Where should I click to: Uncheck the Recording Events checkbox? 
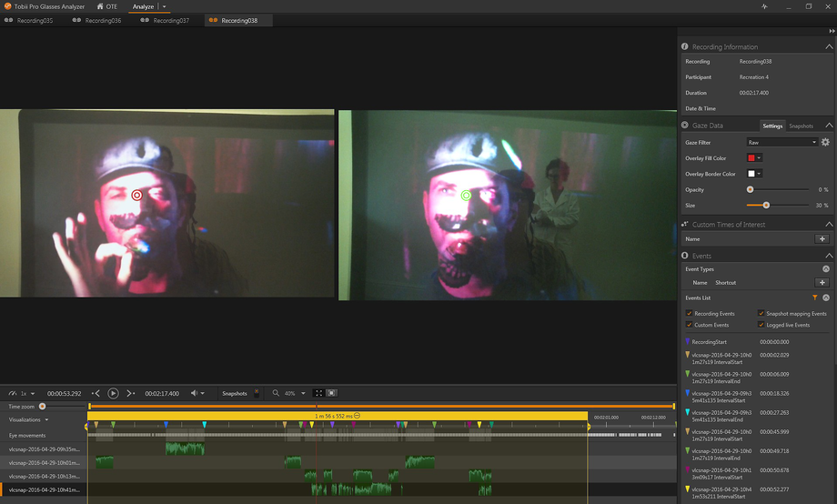click(689, 313)
